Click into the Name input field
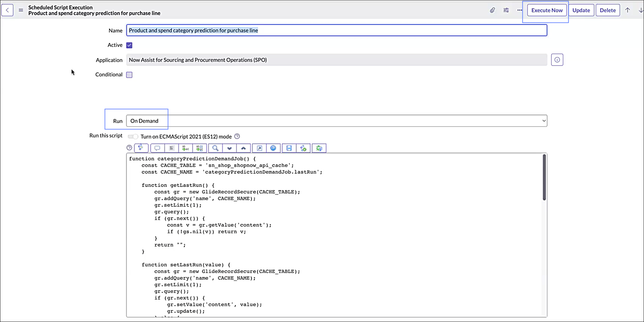This screenshot has height=322, width=644. pos(336,30)
